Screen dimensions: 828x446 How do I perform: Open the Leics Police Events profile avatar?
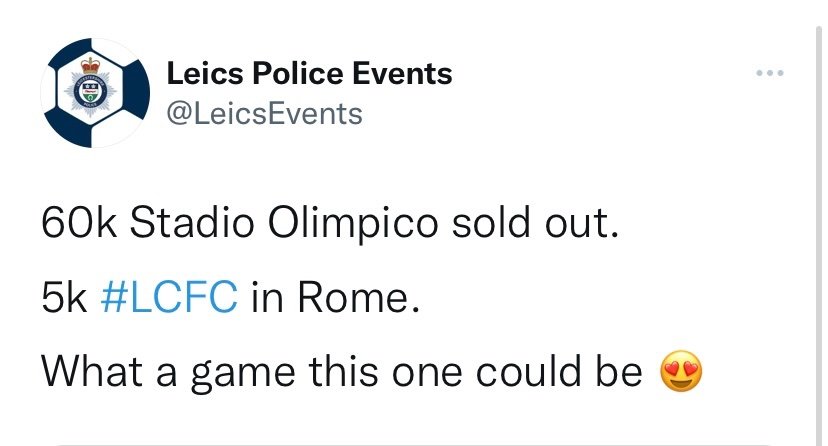pos(95,93)
